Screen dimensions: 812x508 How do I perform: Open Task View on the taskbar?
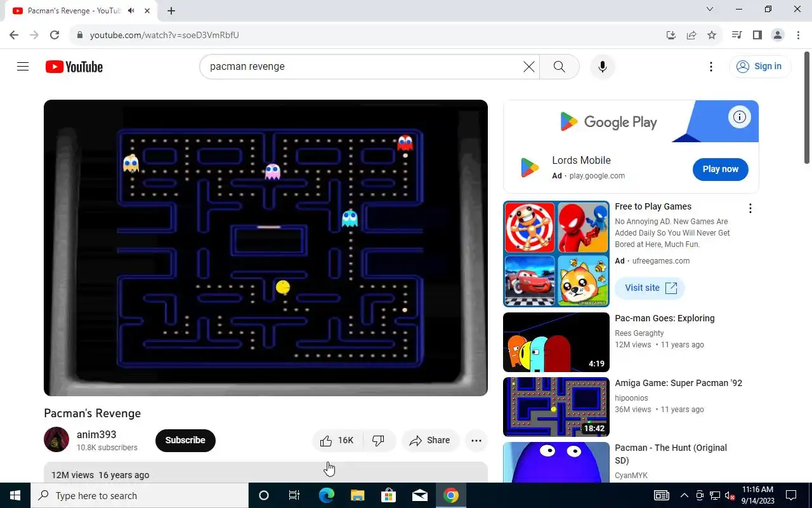(294, 495)
